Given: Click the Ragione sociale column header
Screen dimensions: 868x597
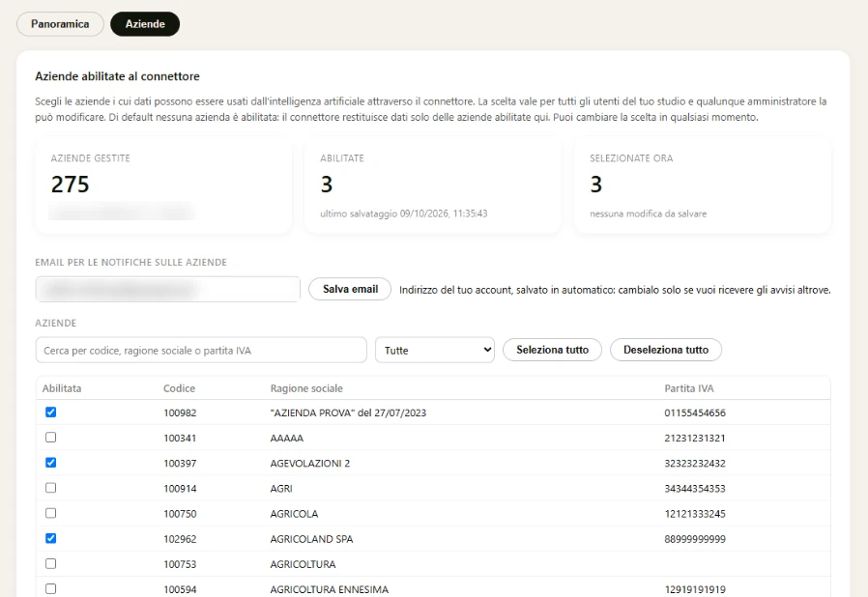Looking at the screenshot, I should point(306,388).
